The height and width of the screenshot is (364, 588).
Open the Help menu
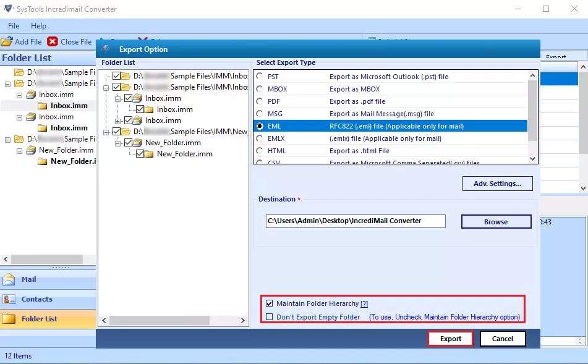pos(38,26)
